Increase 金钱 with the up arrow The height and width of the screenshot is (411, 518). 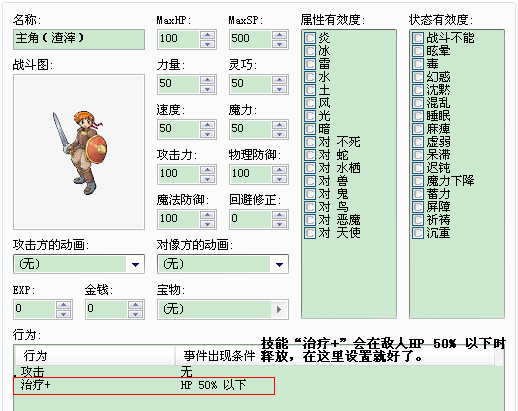135,305
